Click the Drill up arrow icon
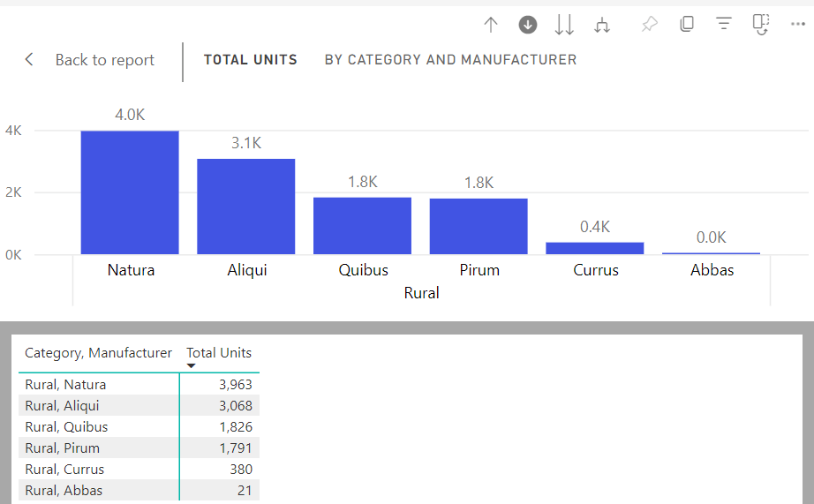814x504 pixels. click(x=491, y=25)
